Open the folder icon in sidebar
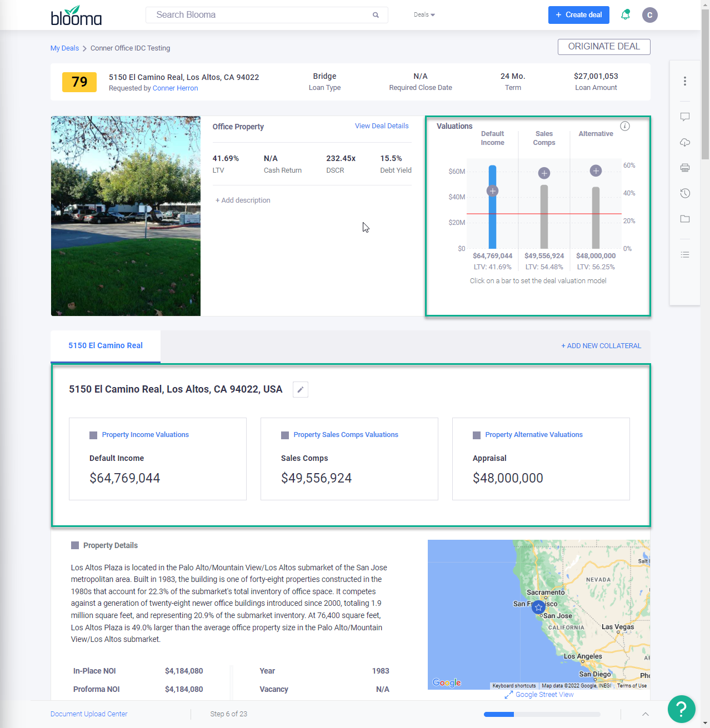The width and height of the screenshot is (710, 728). pos(685,219)
